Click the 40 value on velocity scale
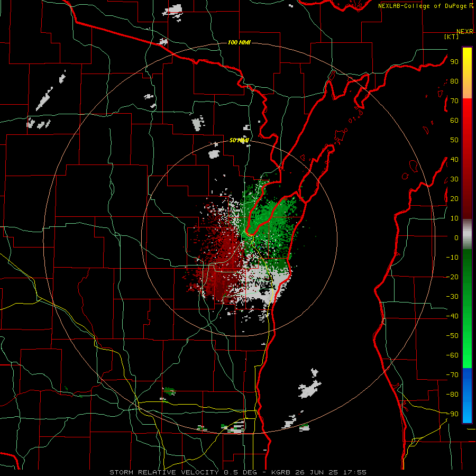The width and height of the screenshot is (476, 476). point(454,160)
